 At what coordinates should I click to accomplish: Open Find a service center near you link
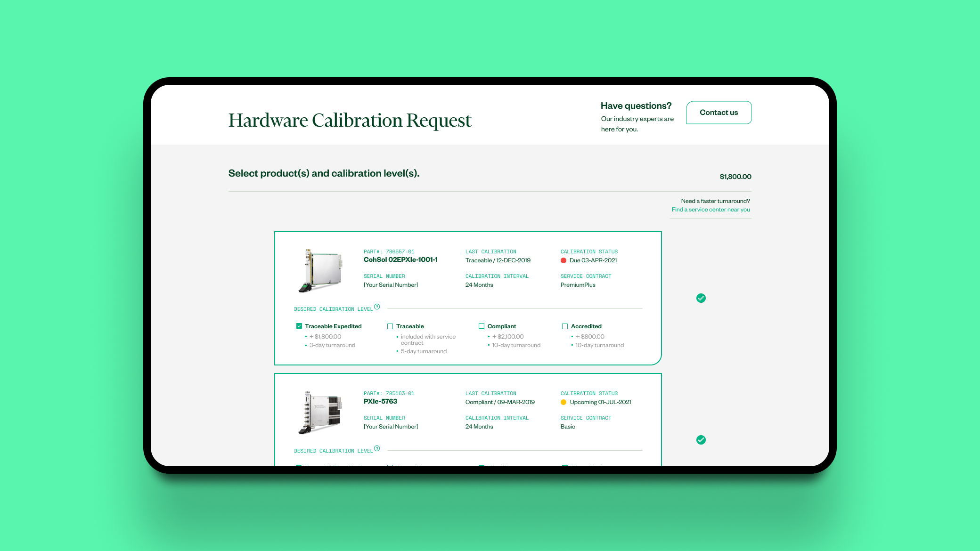pos(710,210)
